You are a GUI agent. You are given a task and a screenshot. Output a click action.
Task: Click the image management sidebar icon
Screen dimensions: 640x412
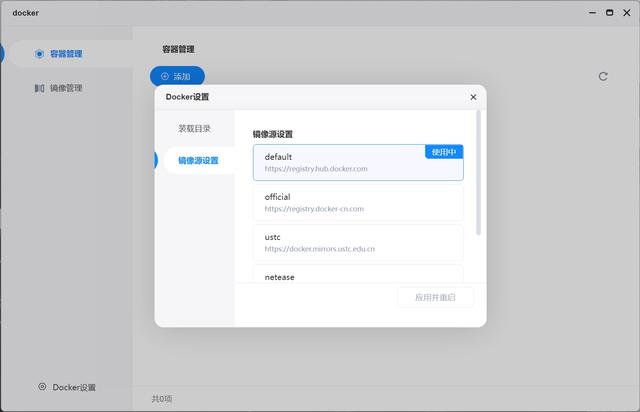tap(39, 88)
